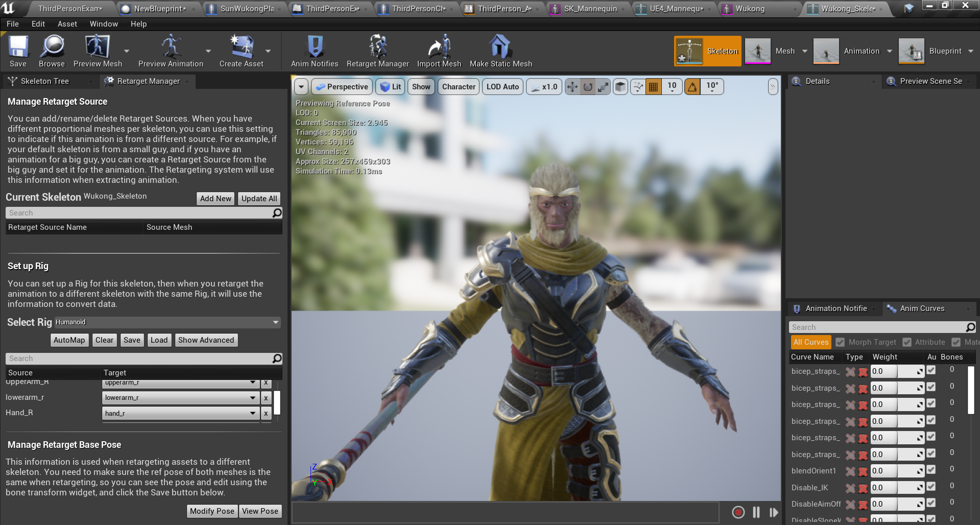This screenshot has height=525, width=980.
Task: Click the pause button below viewport
Action: tap(756, 512)
